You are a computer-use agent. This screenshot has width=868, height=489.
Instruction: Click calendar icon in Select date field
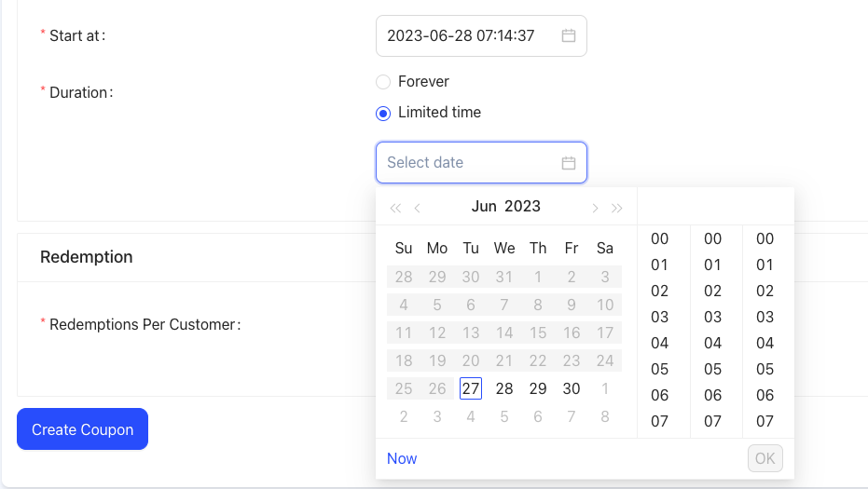(569, 163)
